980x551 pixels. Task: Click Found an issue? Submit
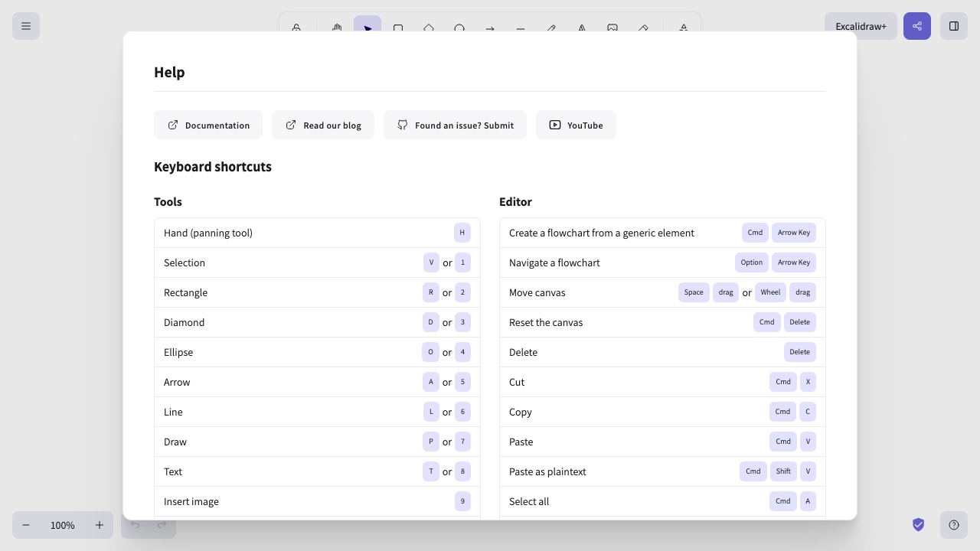(x=455, y=125)
